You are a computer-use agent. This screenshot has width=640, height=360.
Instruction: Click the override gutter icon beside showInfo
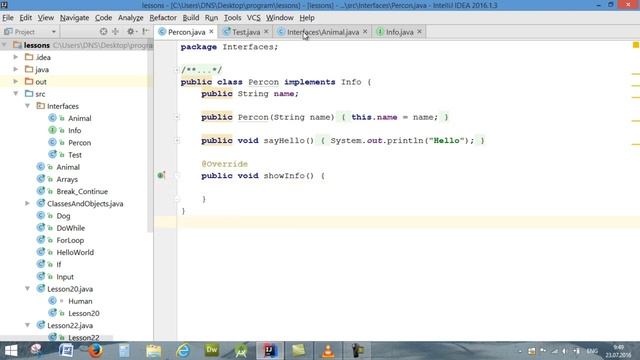coord(161,176)
